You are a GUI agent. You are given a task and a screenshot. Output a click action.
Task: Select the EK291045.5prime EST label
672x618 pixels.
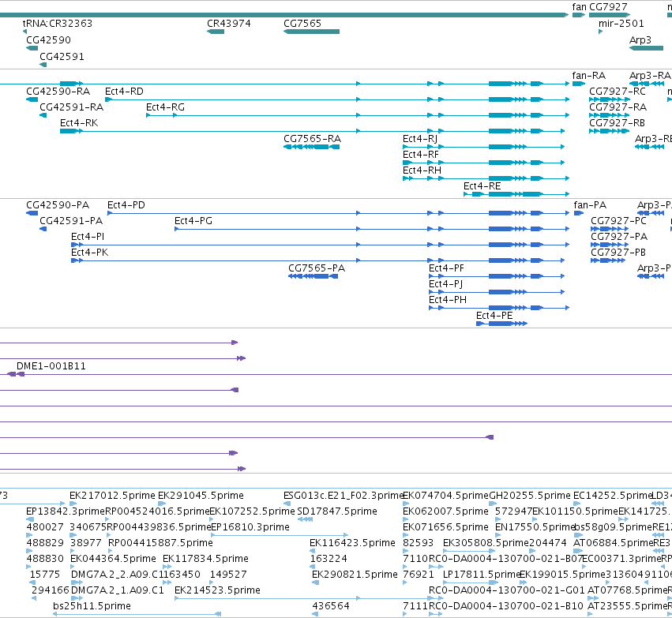click(x=201, y=496)
